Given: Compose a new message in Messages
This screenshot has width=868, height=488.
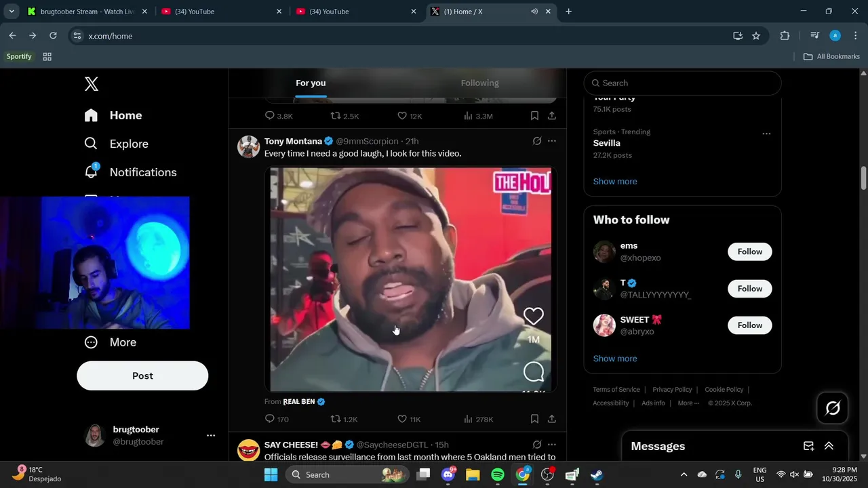Looking at the screenshot, I should coord(808,446).
